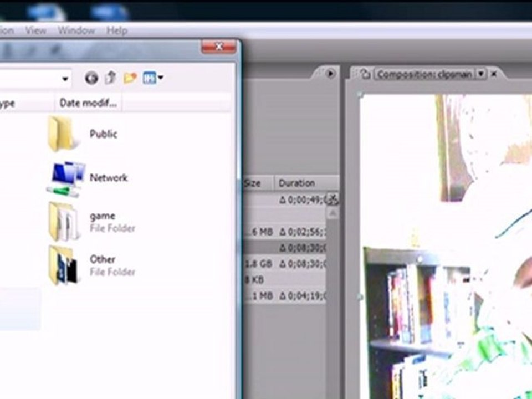Open the View menu

coord(35,31)
